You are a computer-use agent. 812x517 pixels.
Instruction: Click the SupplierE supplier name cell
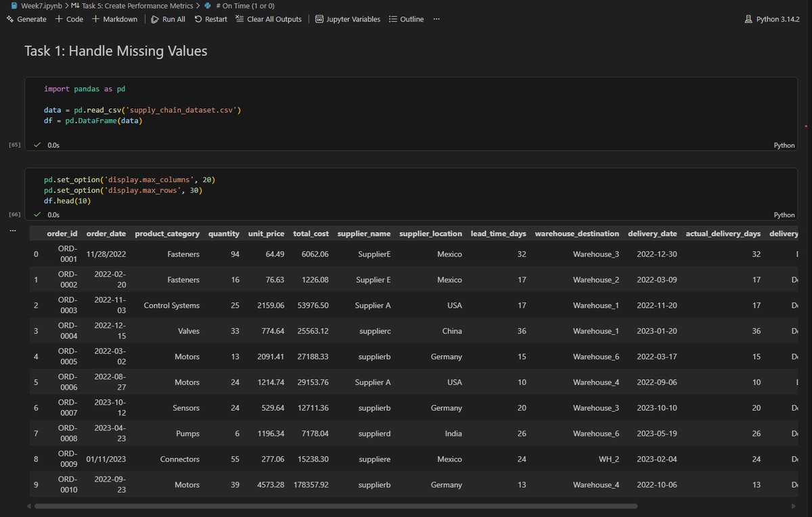point(374,254)
